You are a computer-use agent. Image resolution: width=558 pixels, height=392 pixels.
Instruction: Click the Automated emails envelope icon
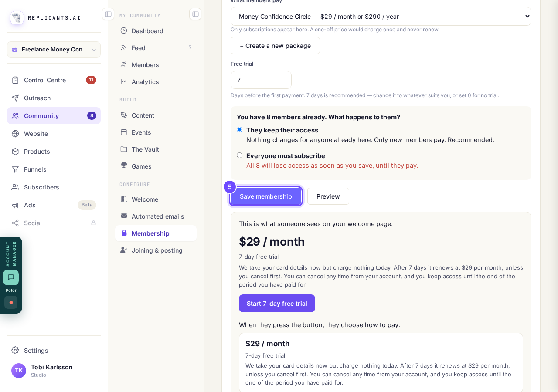coord(124,216)
